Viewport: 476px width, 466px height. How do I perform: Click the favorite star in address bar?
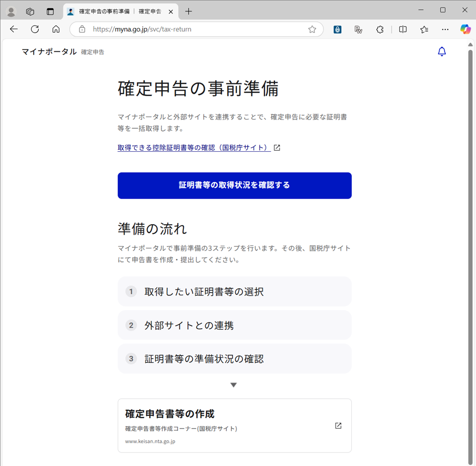click(312, 29)
